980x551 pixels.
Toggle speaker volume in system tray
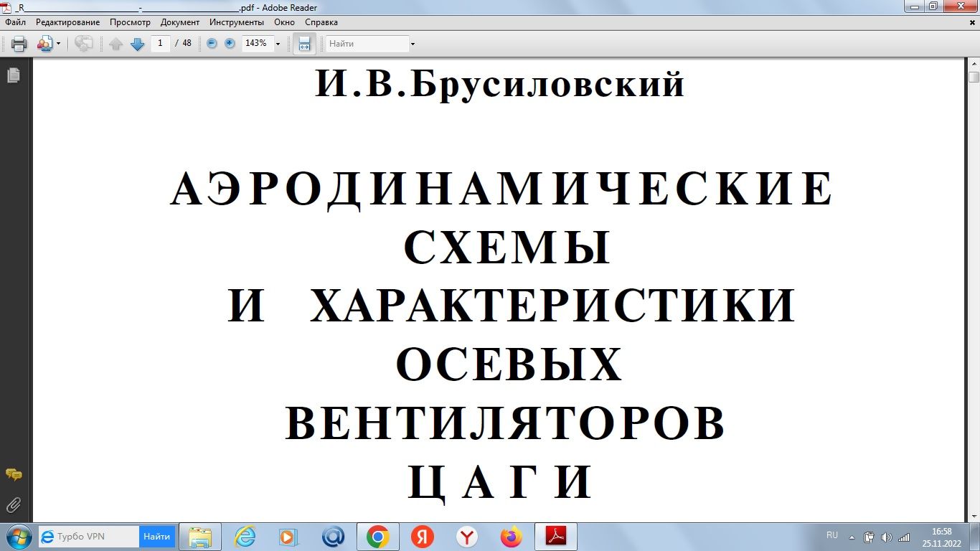887,536
